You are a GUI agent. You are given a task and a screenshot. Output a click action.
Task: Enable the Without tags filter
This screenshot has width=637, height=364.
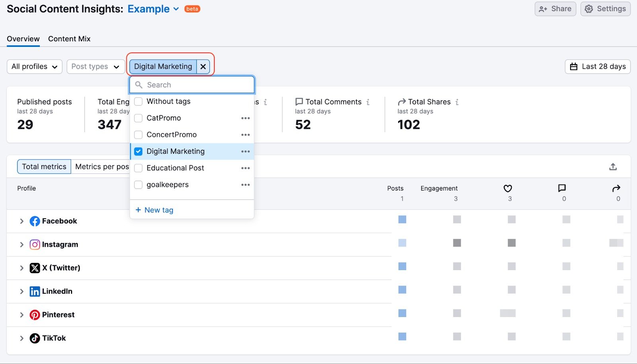138,101
